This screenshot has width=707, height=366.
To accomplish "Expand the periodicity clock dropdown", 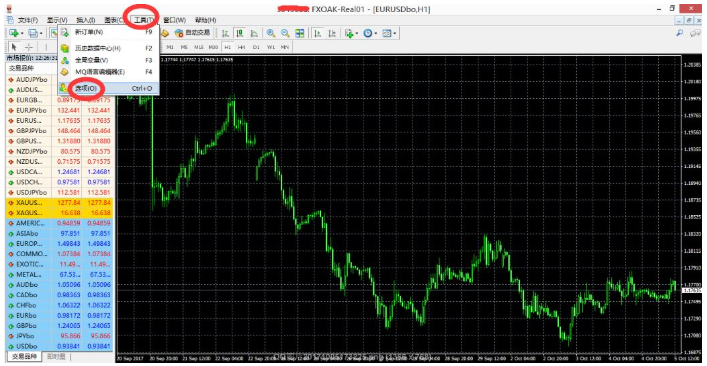I will (x=376, y=33).
